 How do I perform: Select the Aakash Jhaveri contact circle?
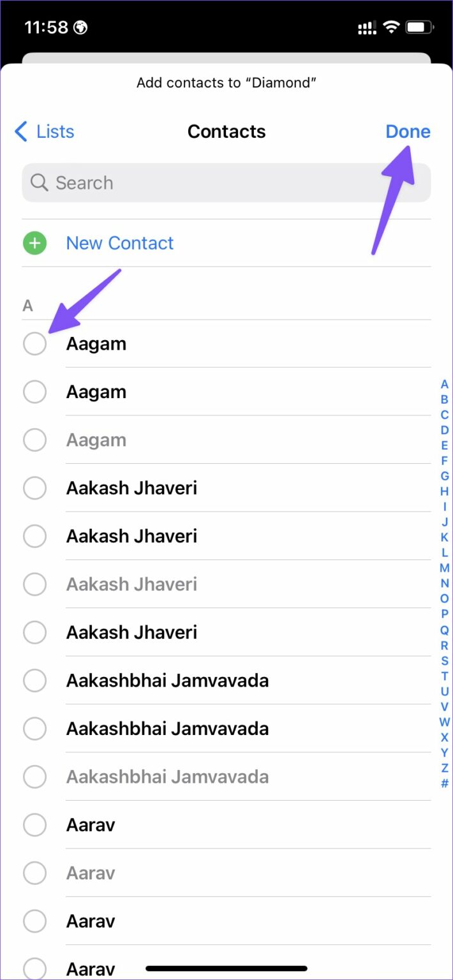click(x=35, y=488)
